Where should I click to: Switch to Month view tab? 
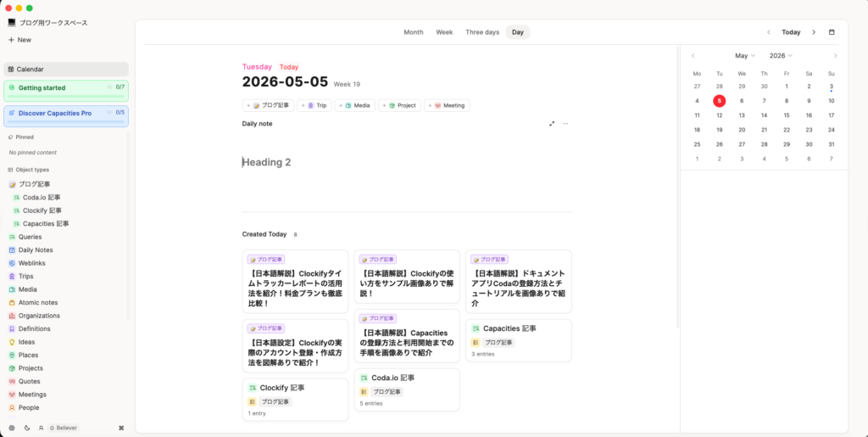pyautogui.click(x=413, y=32)
